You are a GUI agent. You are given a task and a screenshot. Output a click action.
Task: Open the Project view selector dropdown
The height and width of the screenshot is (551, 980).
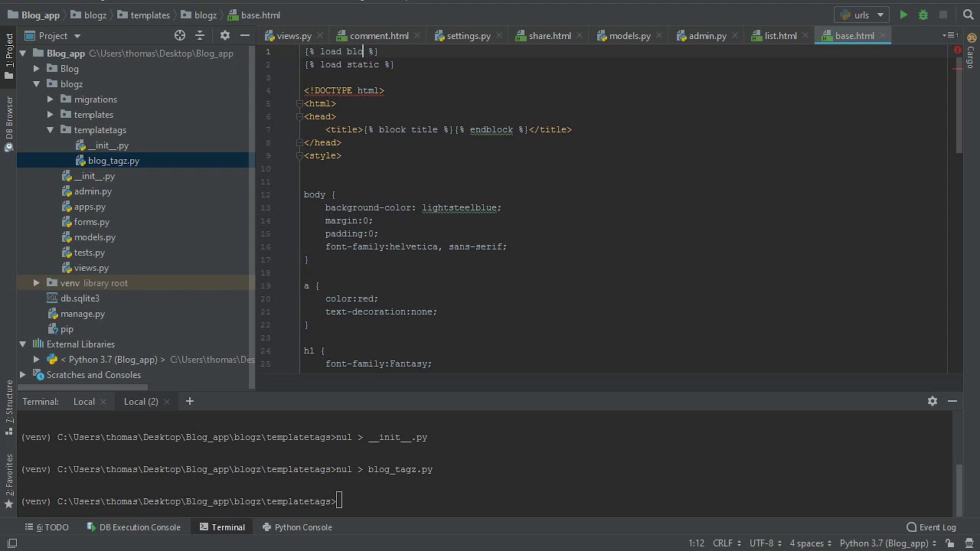(53, 35)
